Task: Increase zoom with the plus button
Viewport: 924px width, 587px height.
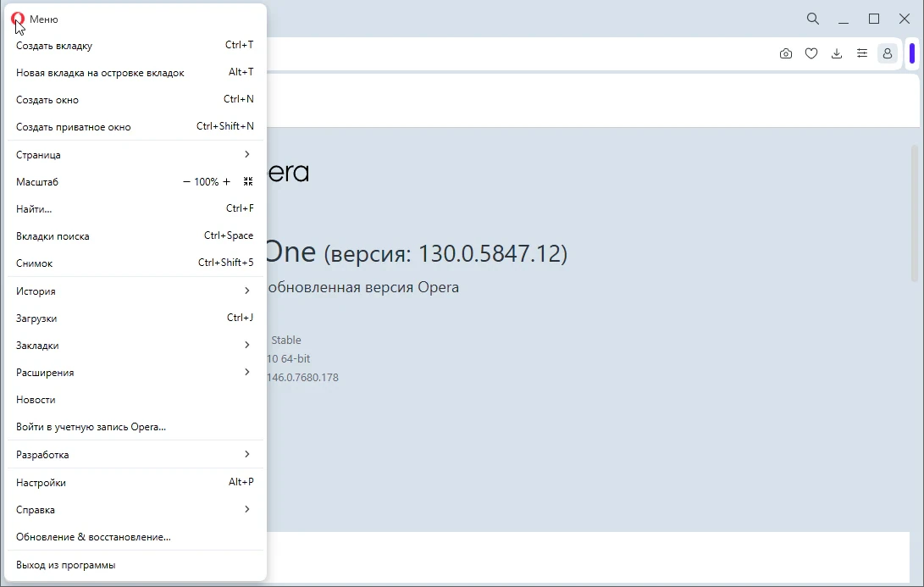Action: [226, 181]
